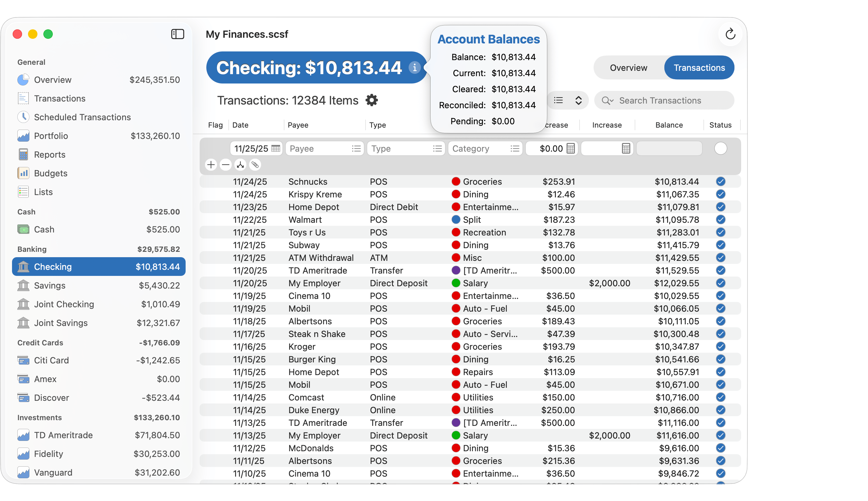
Task: Add a new transaction with the plus icon
Action: pyautogui.click(x=211, y=165)
